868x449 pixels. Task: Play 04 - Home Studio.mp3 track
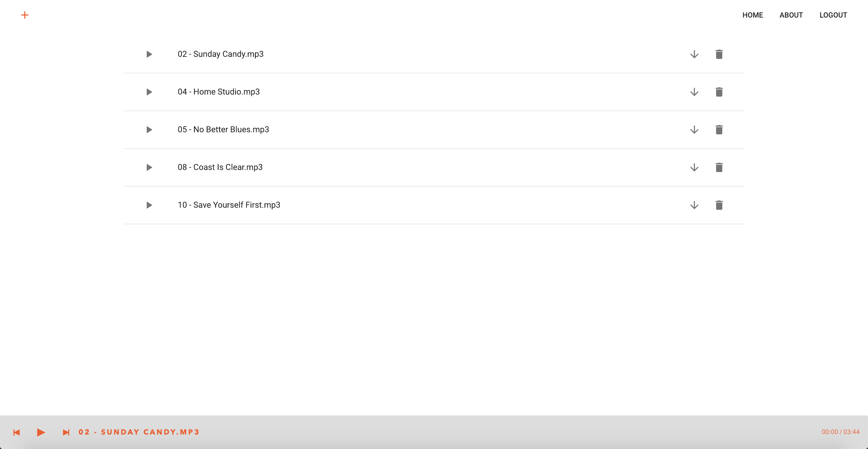149,92
